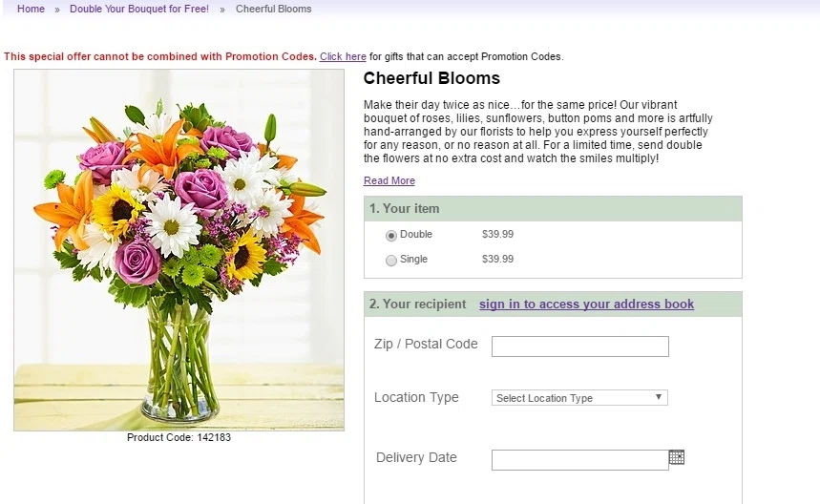Image resolution: width=820 pixels, height=504 pixels.
Task: Follow the Click here promotion codes link
Action: pyautogui.click(x=343, y=56)
